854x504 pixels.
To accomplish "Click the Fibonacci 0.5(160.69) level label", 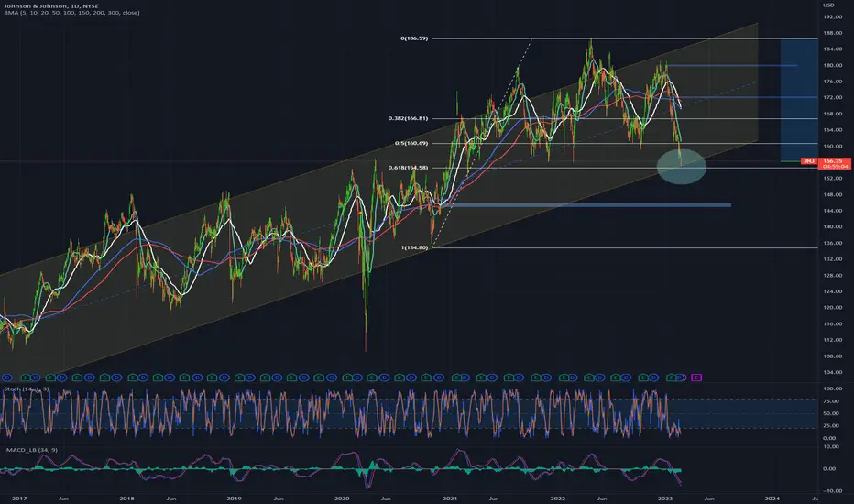I will click(x=411, y=143).
